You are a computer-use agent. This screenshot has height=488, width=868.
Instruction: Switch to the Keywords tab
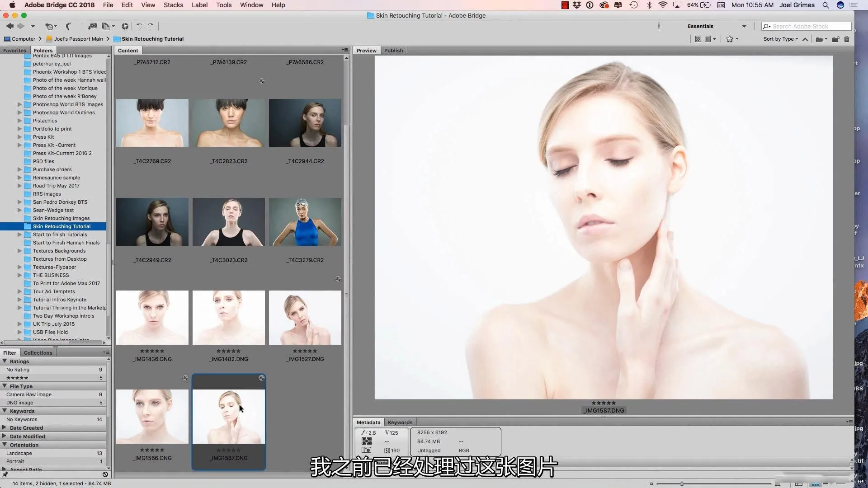tap(400, 422)
